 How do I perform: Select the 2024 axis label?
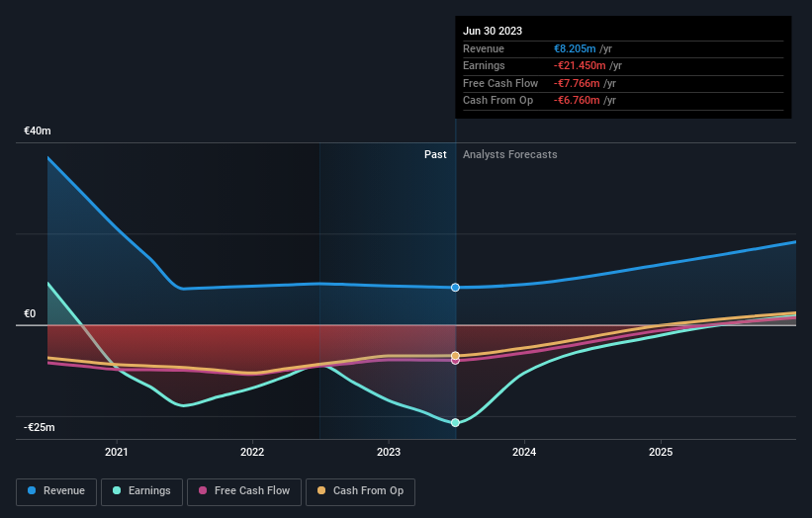[524, 453]
